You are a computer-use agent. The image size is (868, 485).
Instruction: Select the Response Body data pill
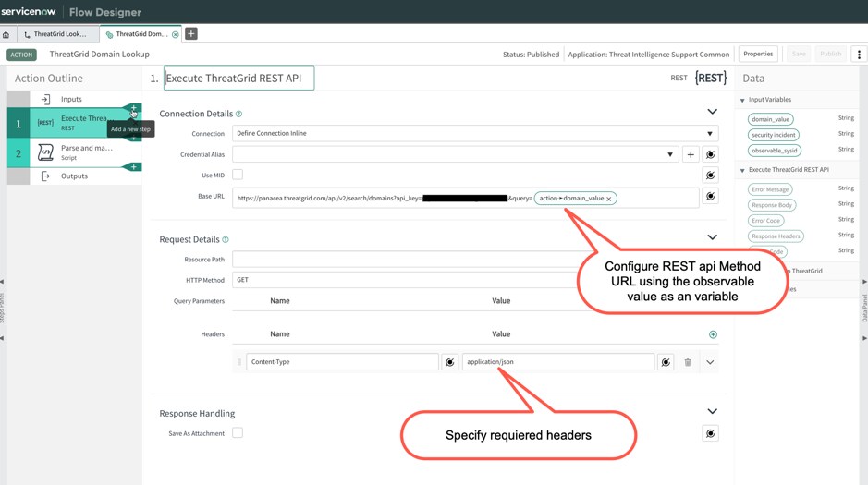[772, 205]
